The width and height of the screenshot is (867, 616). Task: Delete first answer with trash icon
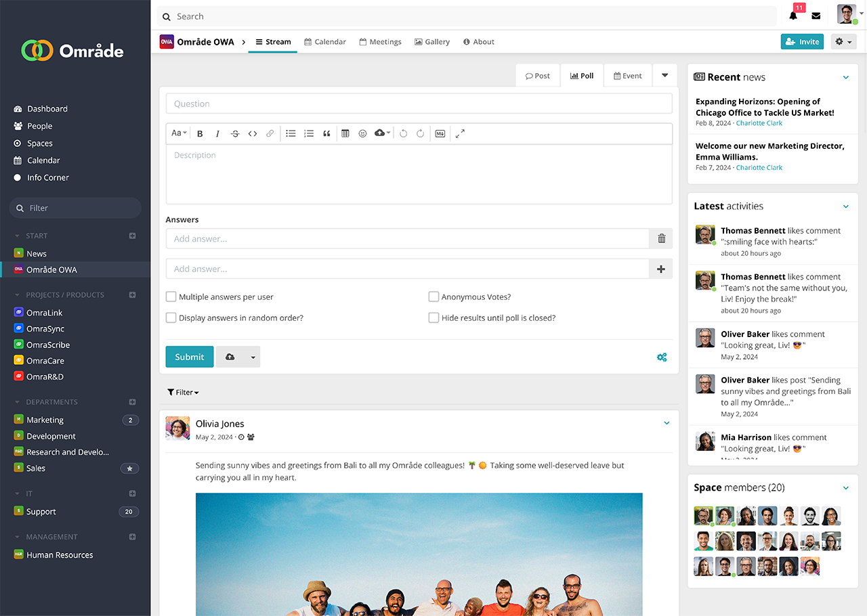(661, 238)
